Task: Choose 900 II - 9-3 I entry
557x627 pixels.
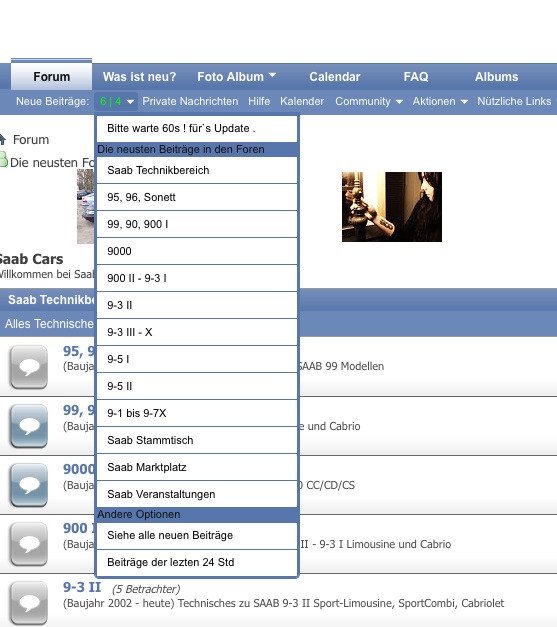Action: coord(197,278)
